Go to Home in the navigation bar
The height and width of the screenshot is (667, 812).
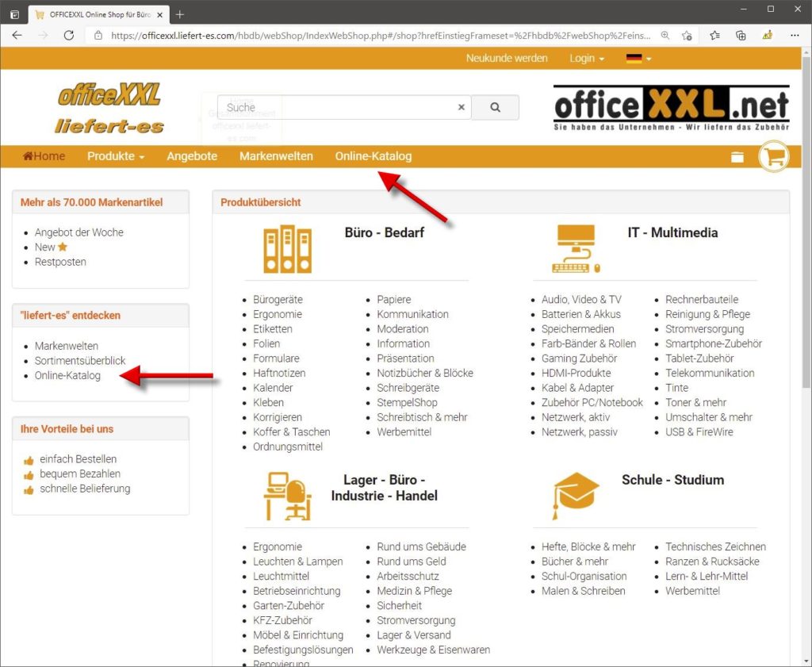click(x=44, y=156)
